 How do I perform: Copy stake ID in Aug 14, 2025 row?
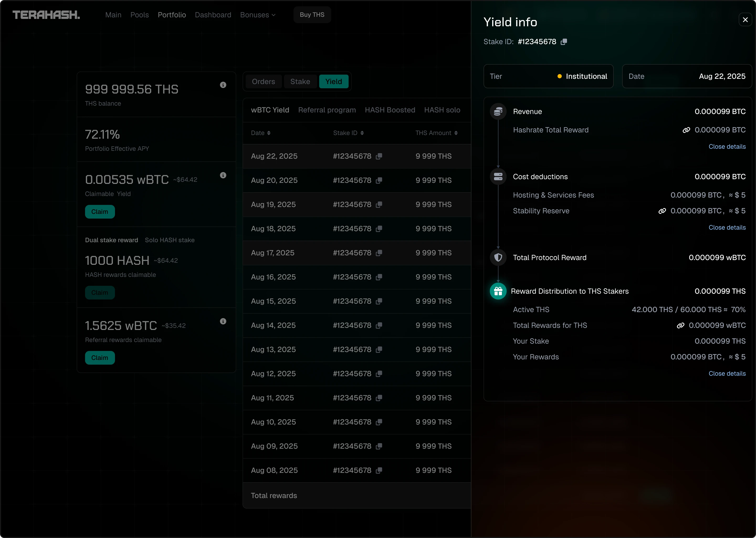pyautogui.click(x=379, y=326)
